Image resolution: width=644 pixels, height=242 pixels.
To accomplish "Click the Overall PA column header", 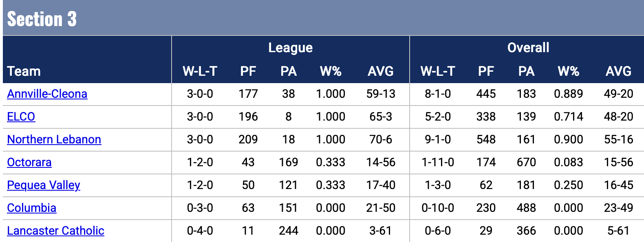I will (x=526, y=71).
